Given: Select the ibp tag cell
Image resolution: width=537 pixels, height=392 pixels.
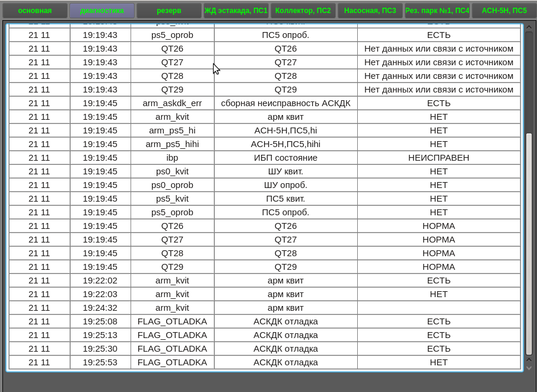Looking at the screenshot, I should pyautogui.click(x=172, y=158).
